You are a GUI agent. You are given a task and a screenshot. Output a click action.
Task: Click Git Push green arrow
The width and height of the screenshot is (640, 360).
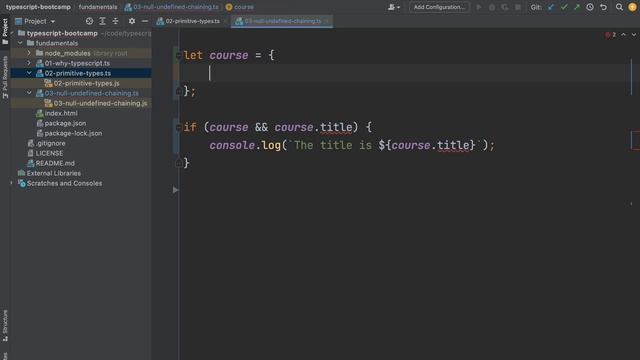pyautogui.click(x=577, y=7)
